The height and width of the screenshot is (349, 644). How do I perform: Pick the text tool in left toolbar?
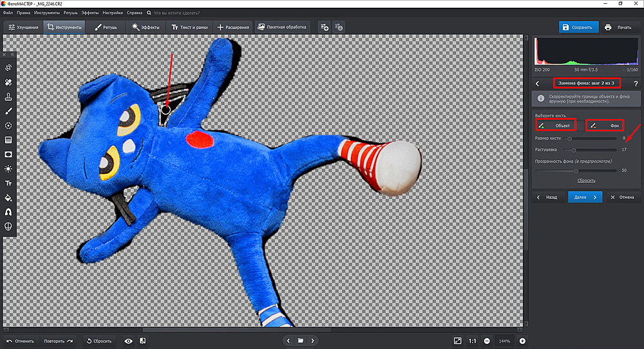[8, 184]
